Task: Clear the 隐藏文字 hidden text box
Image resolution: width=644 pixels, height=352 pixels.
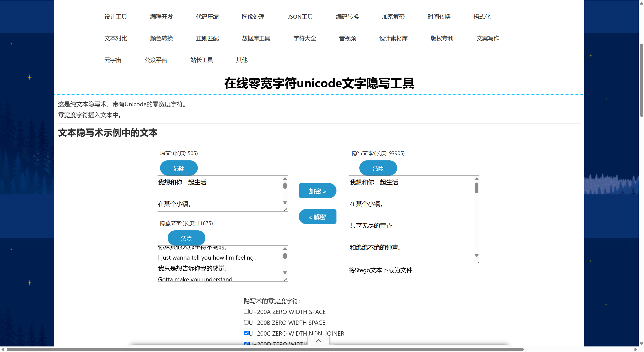Action: (x=186, y=238)
